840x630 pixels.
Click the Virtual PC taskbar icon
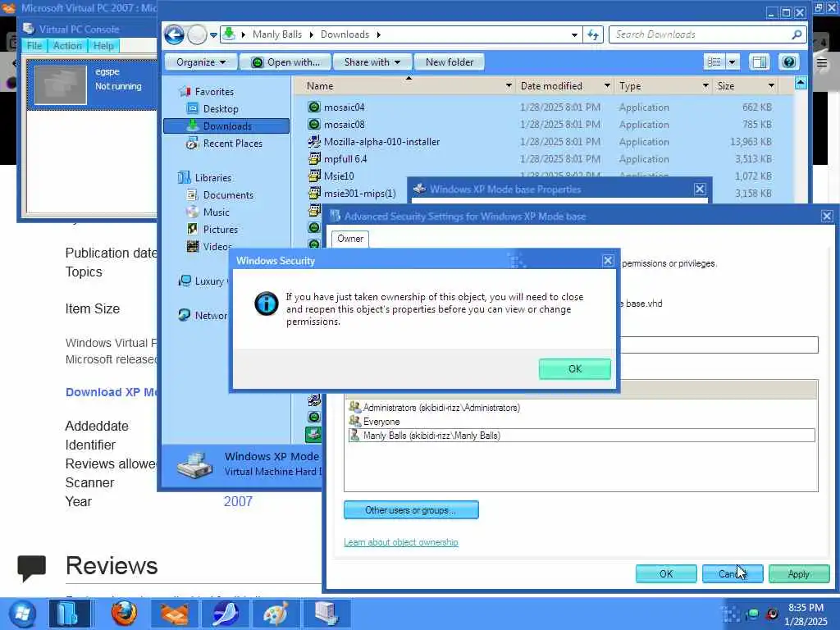[326, 614]
